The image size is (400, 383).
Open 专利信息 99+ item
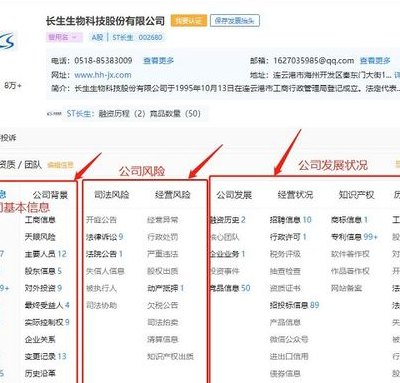pyautogui.click(x=354, y=237)
